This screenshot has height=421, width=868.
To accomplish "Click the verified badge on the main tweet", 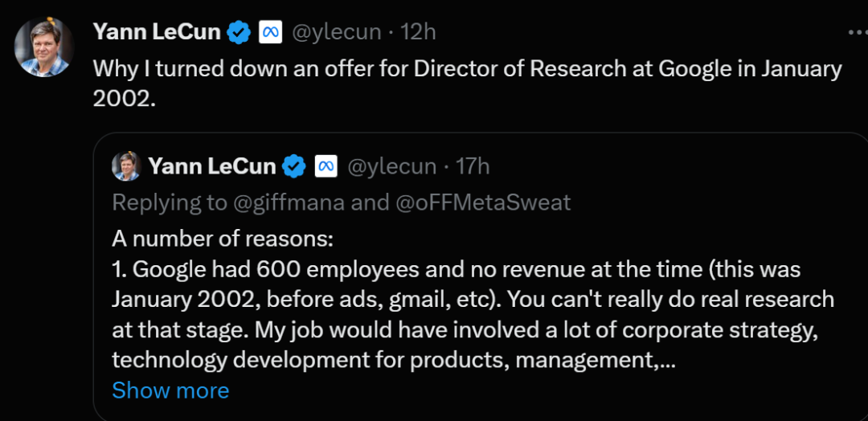I will pos(238,32).
